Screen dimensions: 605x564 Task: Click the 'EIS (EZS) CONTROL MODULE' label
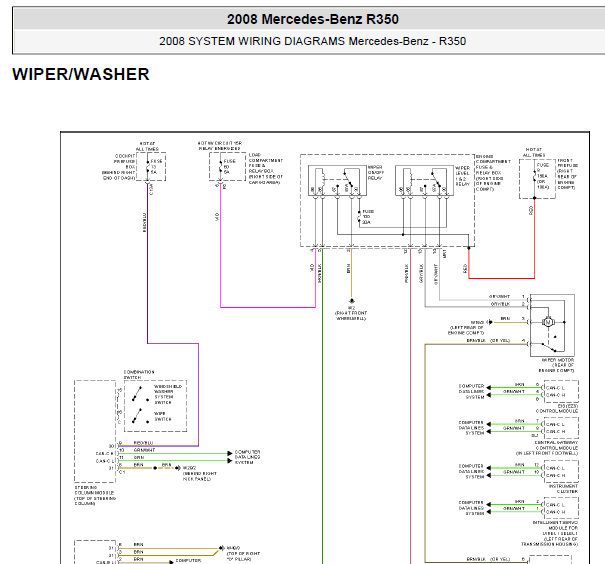click(x=557, y=409)
